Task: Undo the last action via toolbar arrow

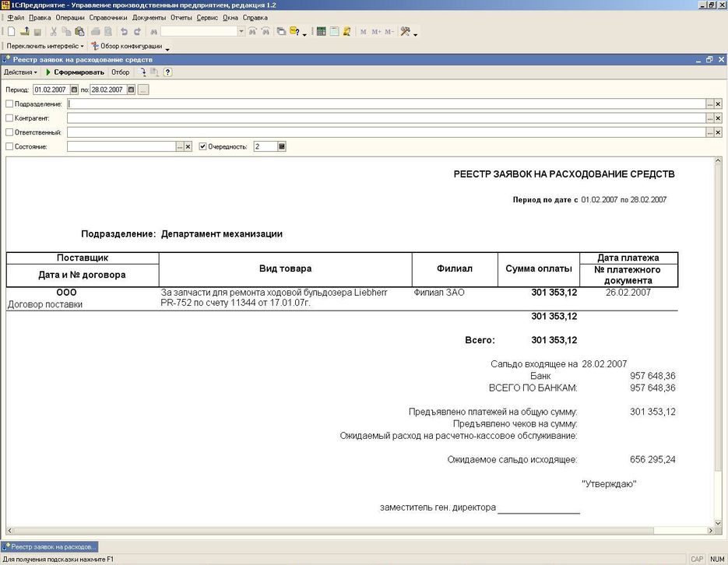Action: [x=124, y=32]
